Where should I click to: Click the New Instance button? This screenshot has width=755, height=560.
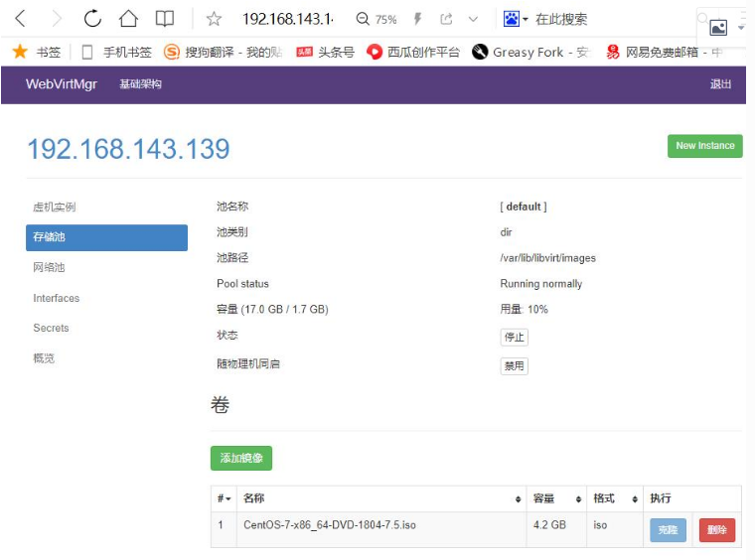pos(705,146)
